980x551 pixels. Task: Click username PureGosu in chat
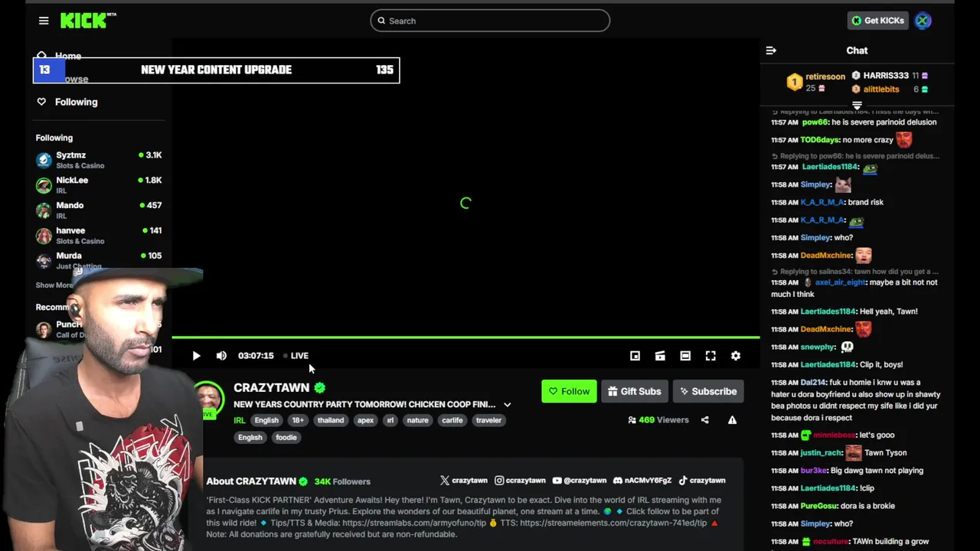pos(819,506)
